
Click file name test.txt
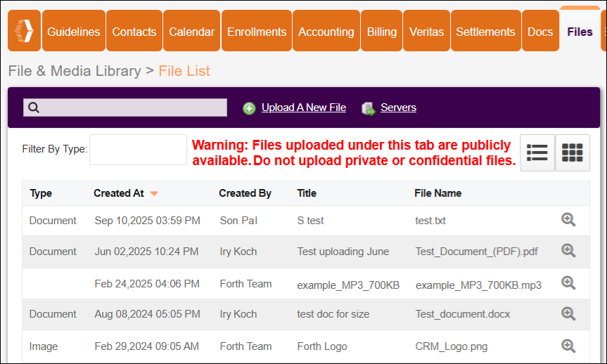pyautogui.click(x=430, y=221)
